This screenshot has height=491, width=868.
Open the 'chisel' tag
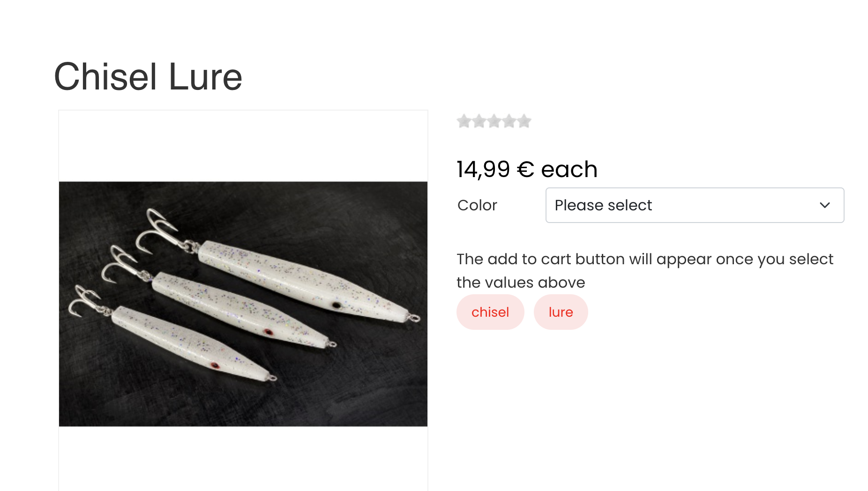pyautogui.click(x=490, y=312)
